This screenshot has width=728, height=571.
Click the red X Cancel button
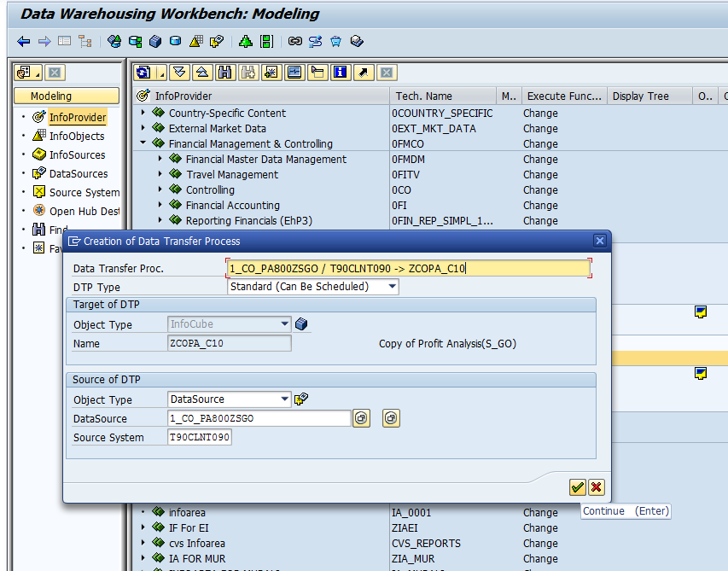coord(597,487)
